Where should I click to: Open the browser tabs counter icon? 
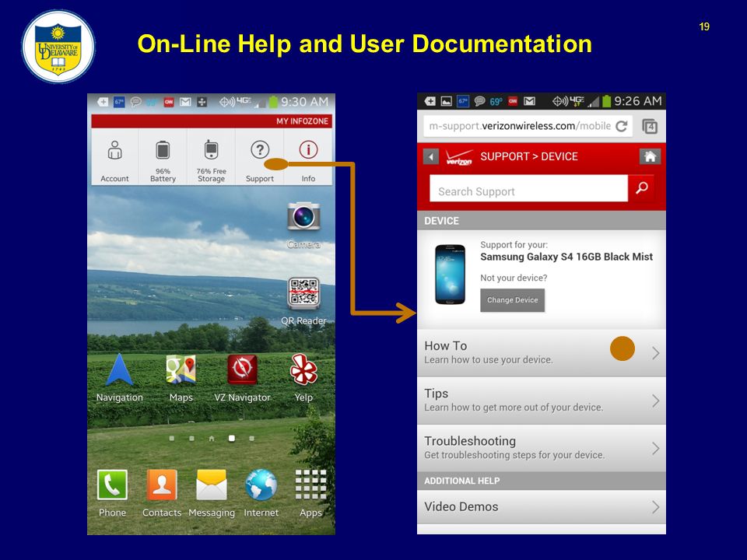pyautogui.click(x=650, y=127)
